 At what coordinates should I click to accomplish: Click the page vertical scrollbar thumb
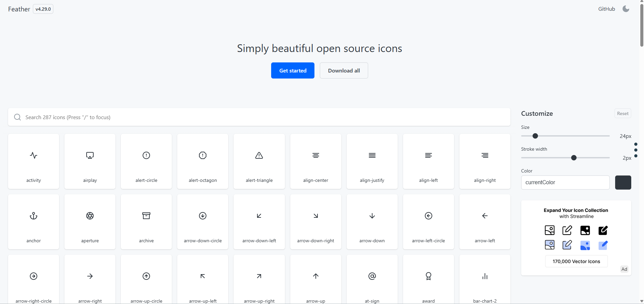[x=642, y=25]
